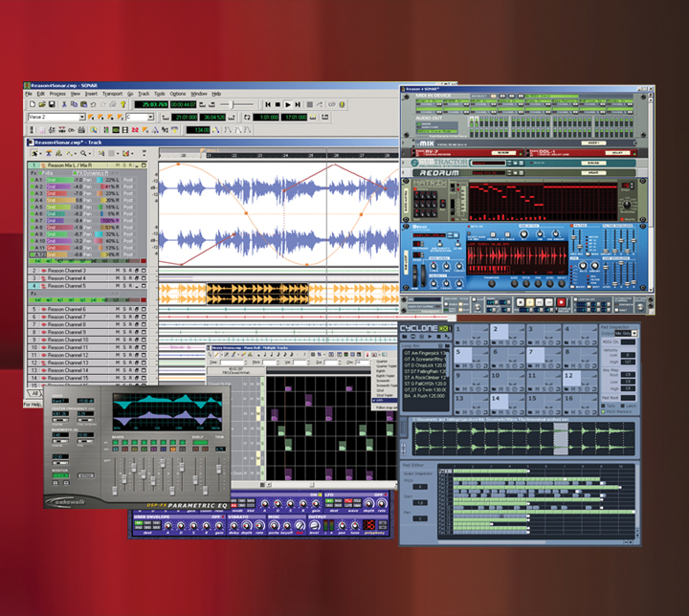
Task: Click the 134.00 tempo field
Action: pos(198,130)
